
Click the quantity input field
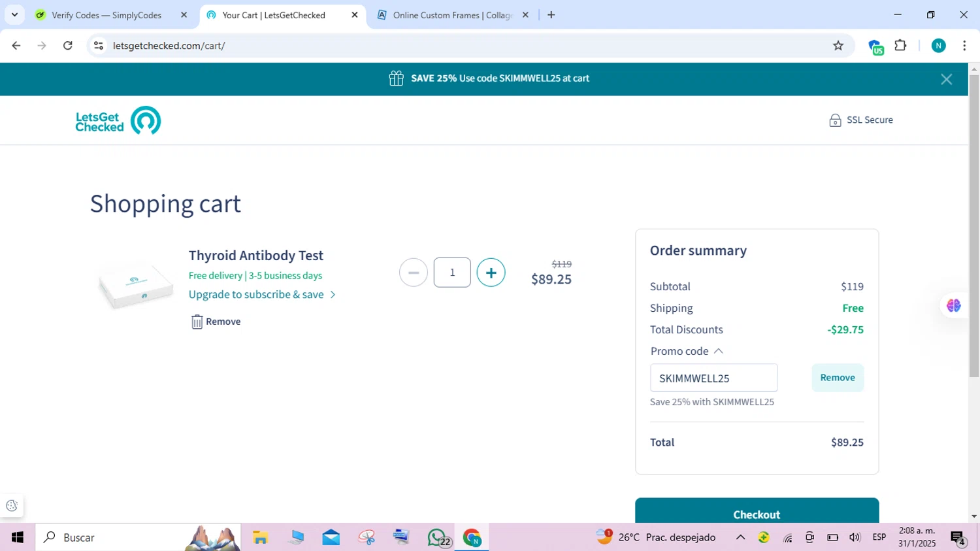[x=452, y=273]
